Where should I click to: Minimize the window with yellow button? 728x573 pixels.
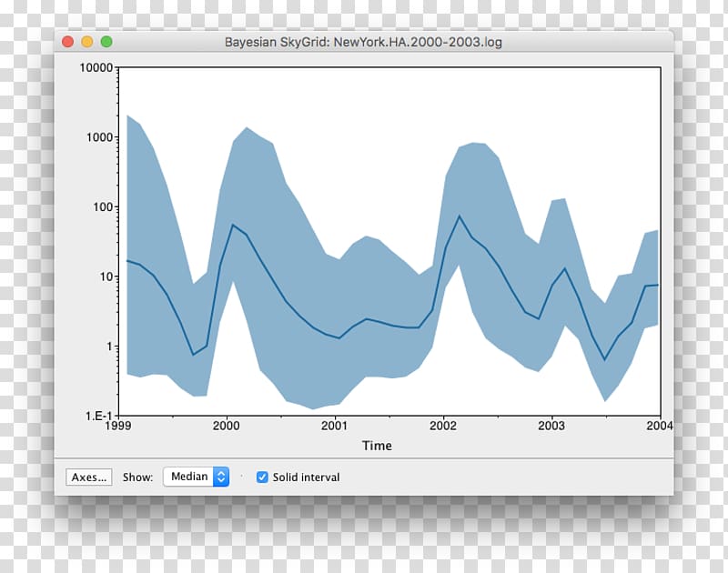coord(87,42)
